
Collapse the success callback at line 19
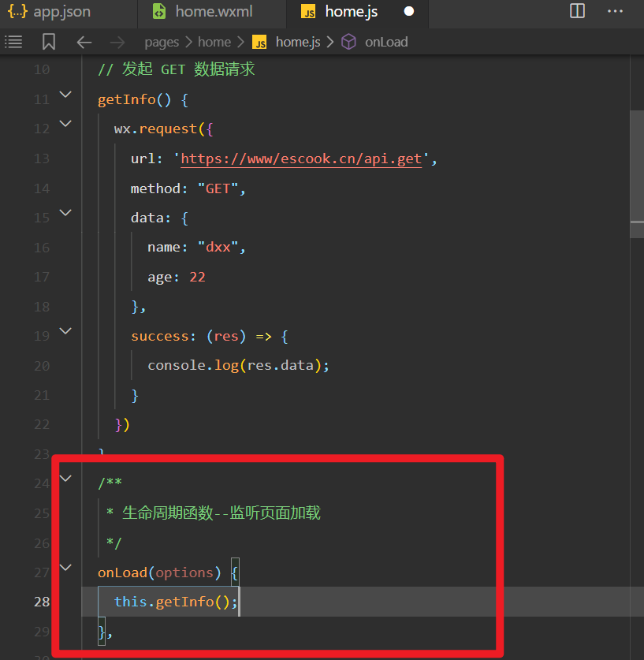[x=65, y=331]
